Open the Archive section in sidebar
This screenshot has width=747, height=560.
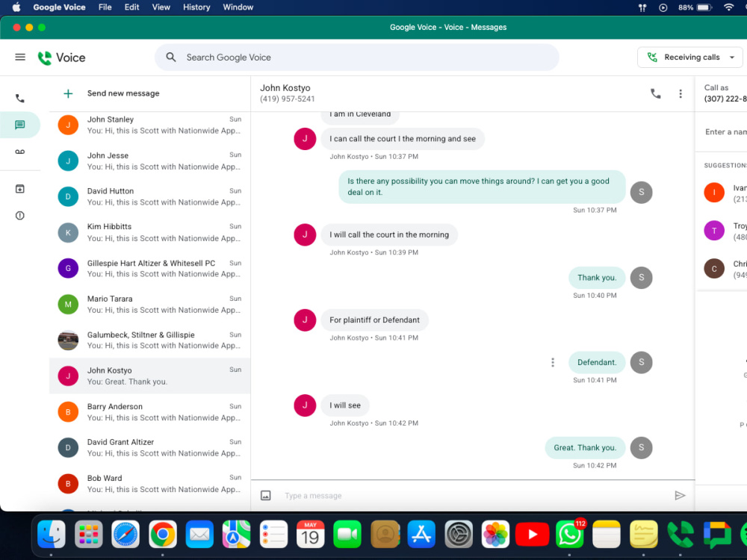tap(20, 189)
